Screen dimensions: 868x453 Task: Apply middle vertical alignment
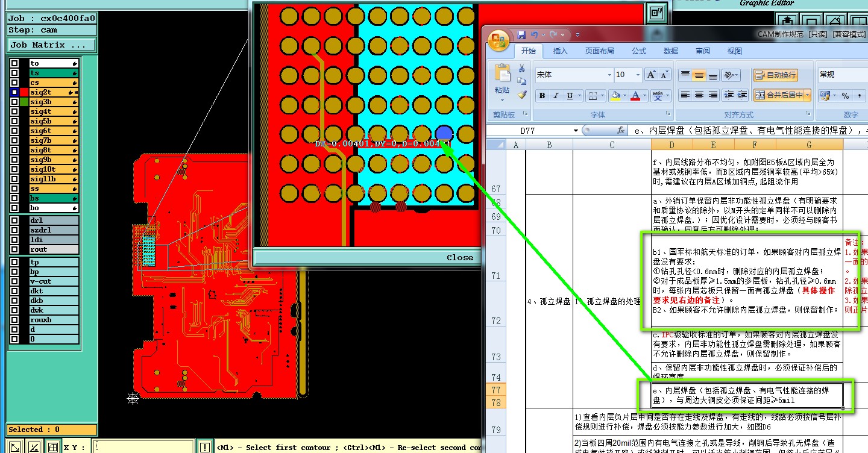699,75
